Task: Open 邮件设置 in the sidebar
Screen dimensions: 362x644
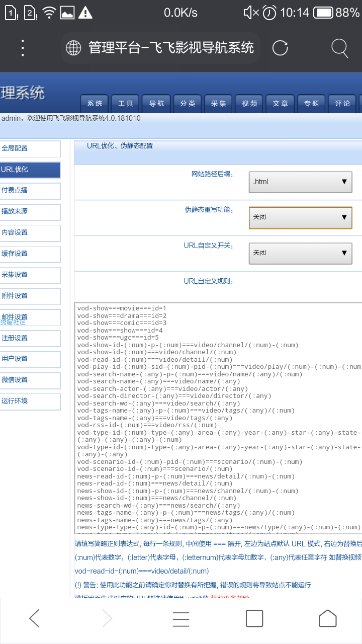Action: [x=30, y=317]
